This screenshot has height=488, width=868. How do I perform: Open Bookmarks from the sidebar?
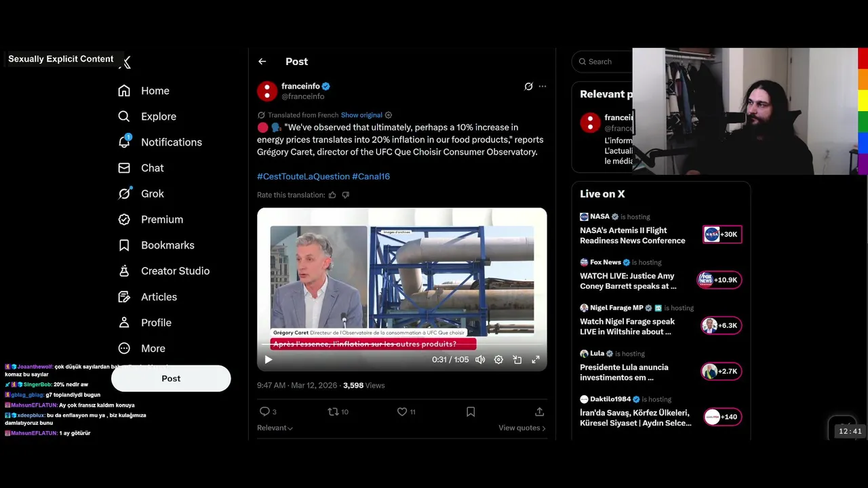[156, 245]
